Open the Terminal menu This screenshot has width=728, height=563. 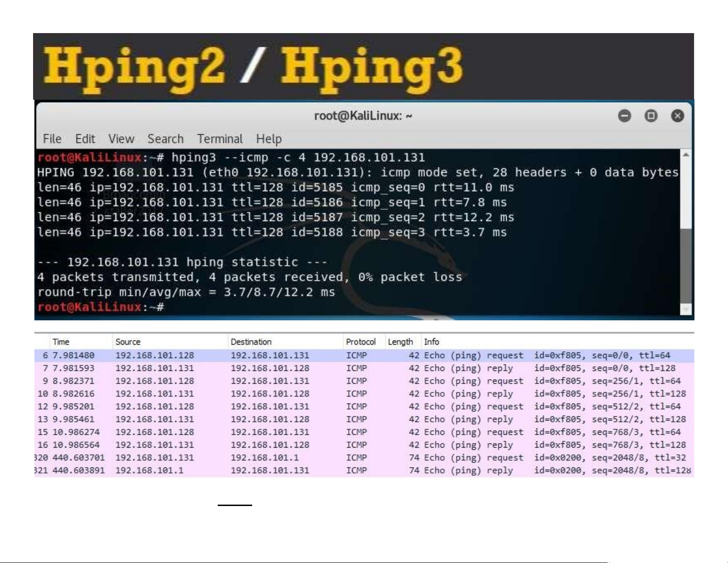pyautogui.click(x=220, y=139)
